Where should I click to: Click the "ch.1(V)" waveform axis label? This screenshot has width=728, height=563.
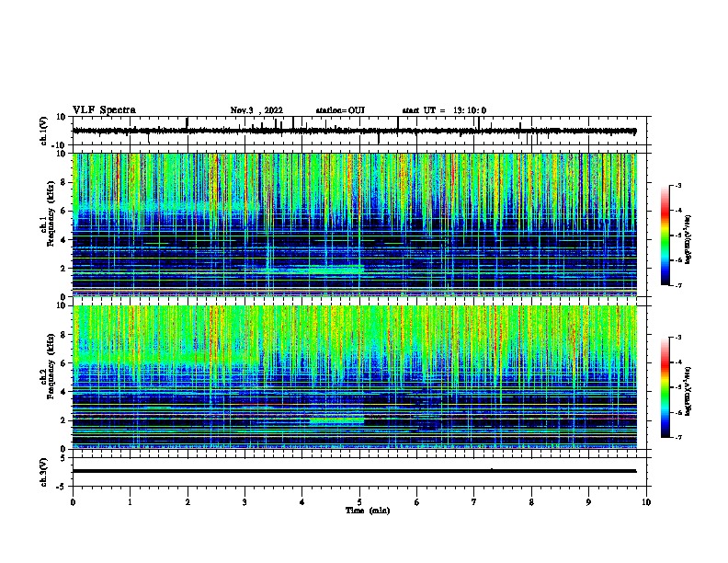point(44,131)
